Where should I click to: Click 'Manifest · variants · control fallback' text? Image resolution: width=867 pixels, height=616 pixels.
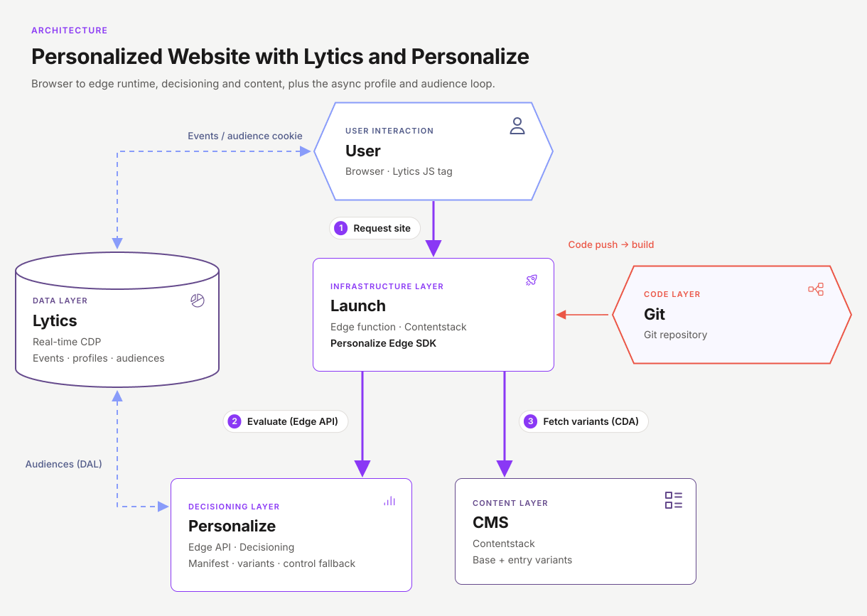[272, 563]
